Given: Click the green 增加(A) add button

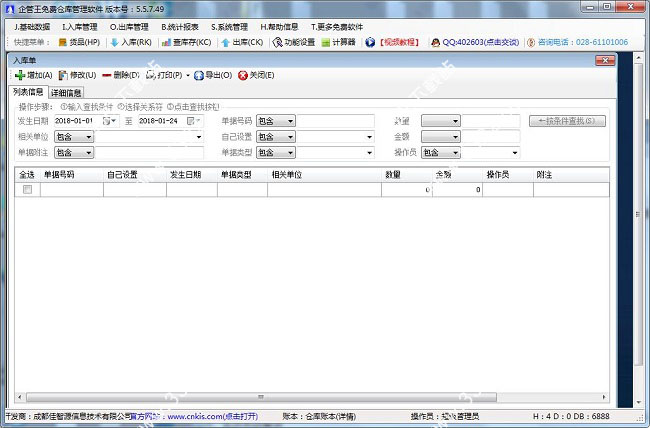Looking at the screenshot, I should point(35,76).
